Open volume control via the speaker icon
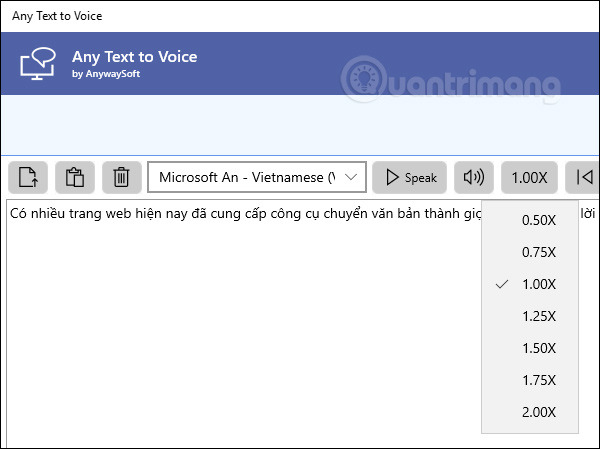 (474, 177)
